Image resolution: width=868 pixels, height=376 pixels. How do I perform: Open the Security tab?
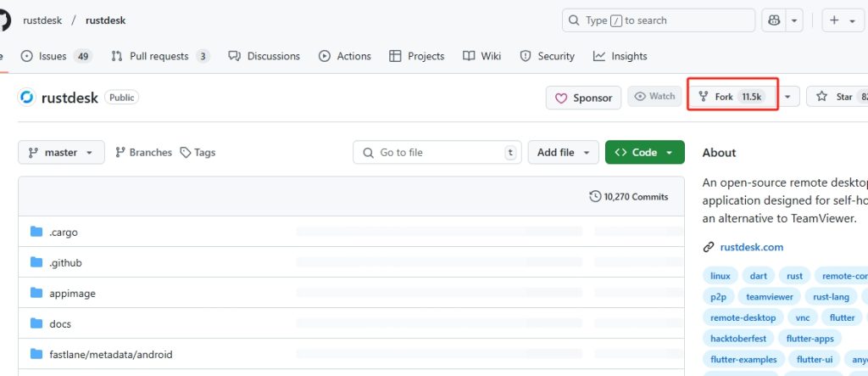click(x=548, y=56)
